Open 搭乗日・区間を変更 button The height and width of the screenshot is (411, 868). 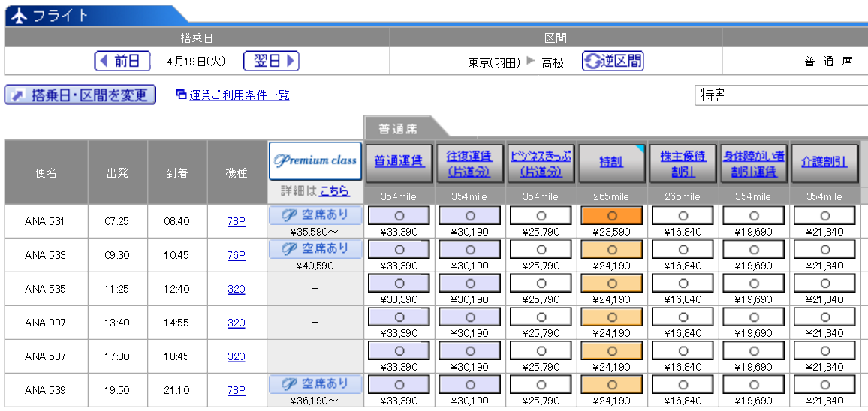pos(80,94)
